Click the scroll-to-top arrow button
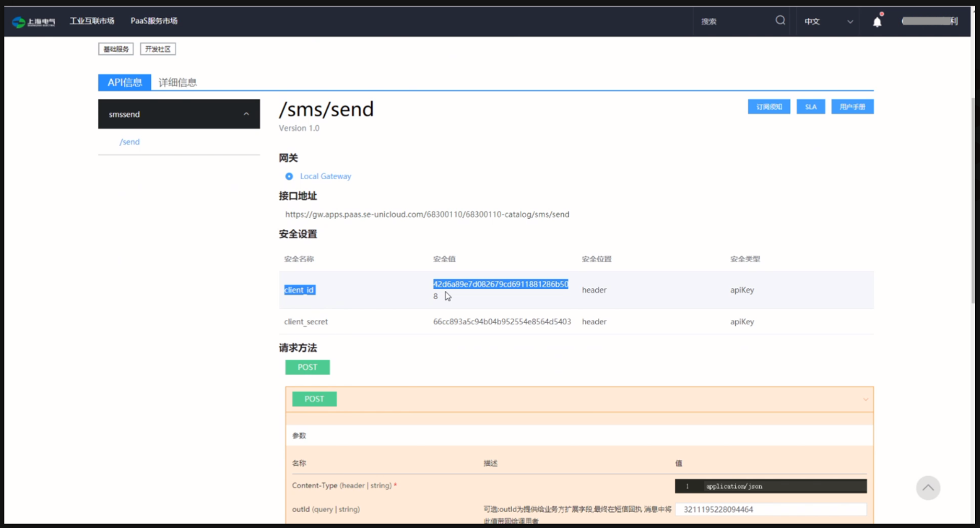This screenshot has width=980, height=528. coord(928,488)
